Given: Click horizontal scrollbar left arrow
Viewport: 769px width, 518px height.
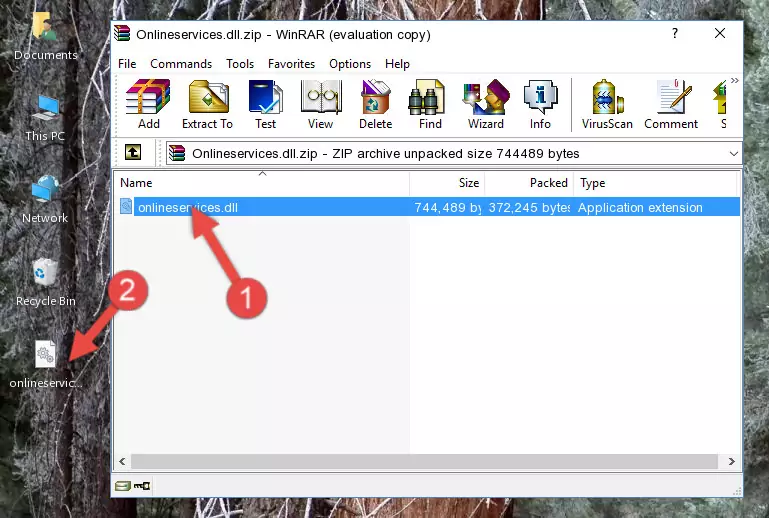Looking at the screenshot, I should tap(123, 461).
